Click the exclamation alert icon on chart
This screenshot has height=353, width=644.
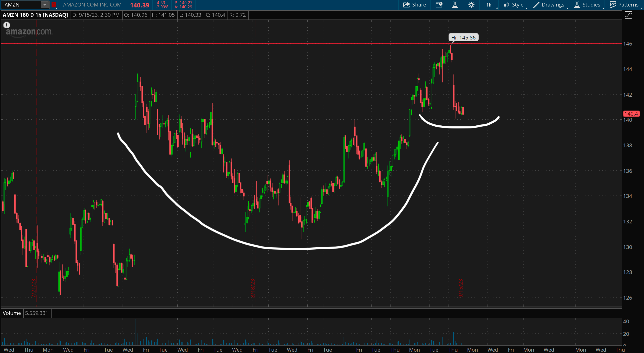(7, 25)
